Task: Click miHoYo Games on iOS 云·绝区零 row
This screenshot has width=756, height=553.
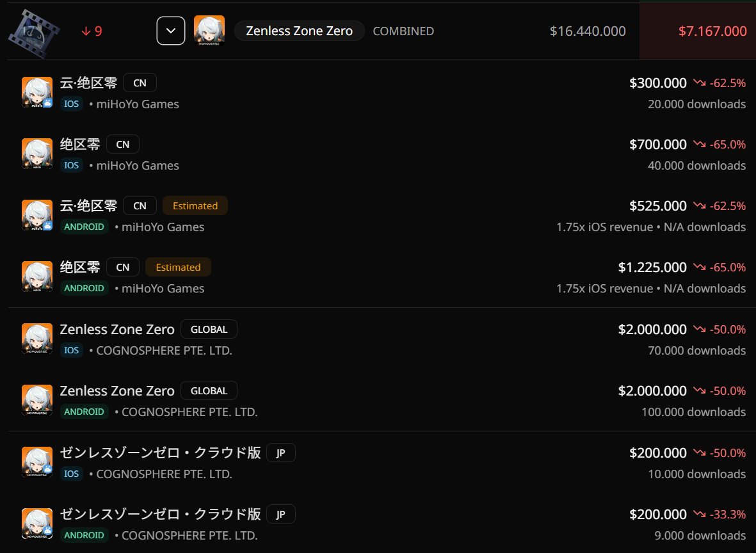Action: 138,104
